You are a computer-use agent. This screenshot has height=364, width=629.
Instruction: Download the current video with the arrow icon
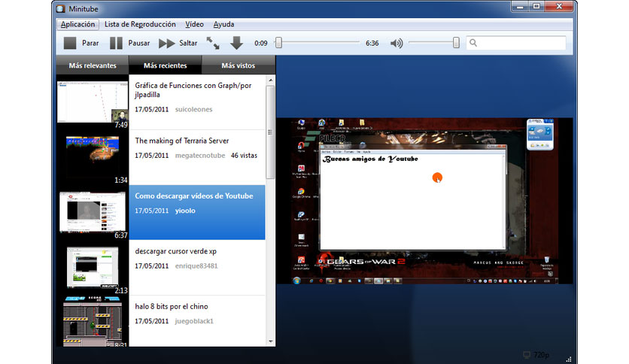click(x=236, y=43)
